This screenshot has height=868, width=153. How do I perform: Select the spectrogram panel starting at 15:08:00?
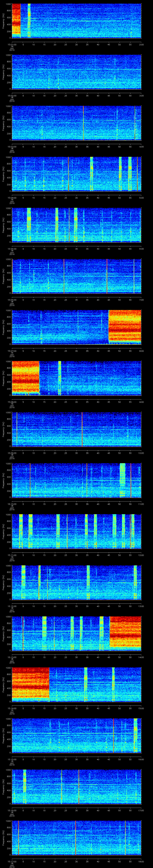(x=76, y=378)
